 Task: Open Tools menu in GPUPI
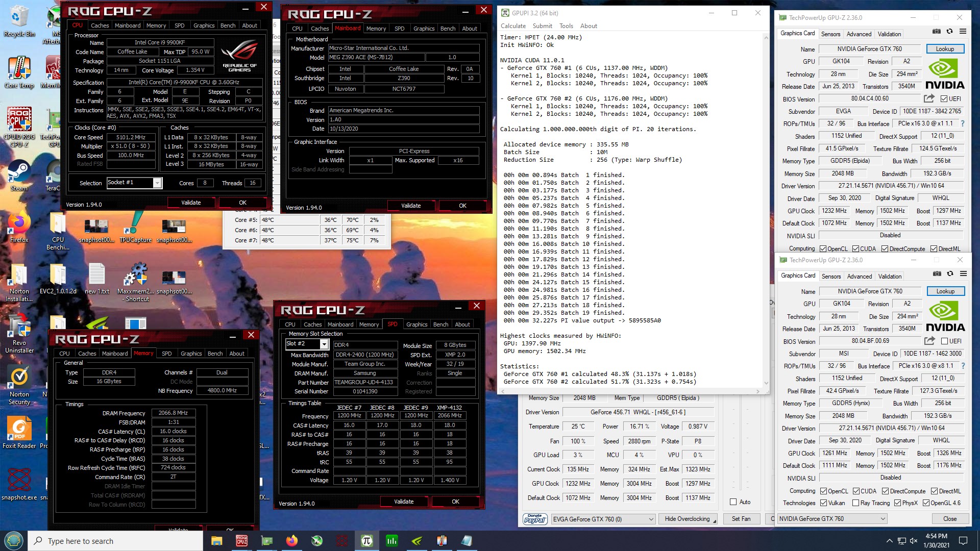(566, 26)
